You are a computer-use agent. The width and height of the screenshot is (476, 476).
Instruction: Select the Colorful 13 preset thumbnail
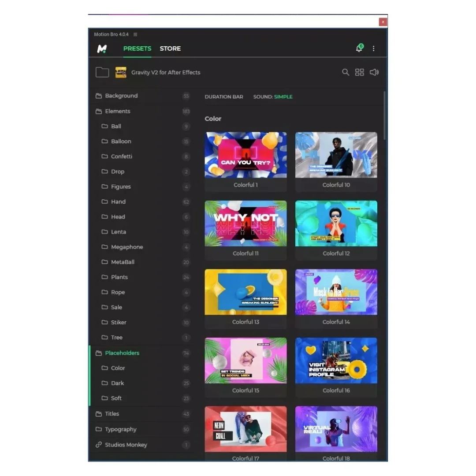click(245, 292)
